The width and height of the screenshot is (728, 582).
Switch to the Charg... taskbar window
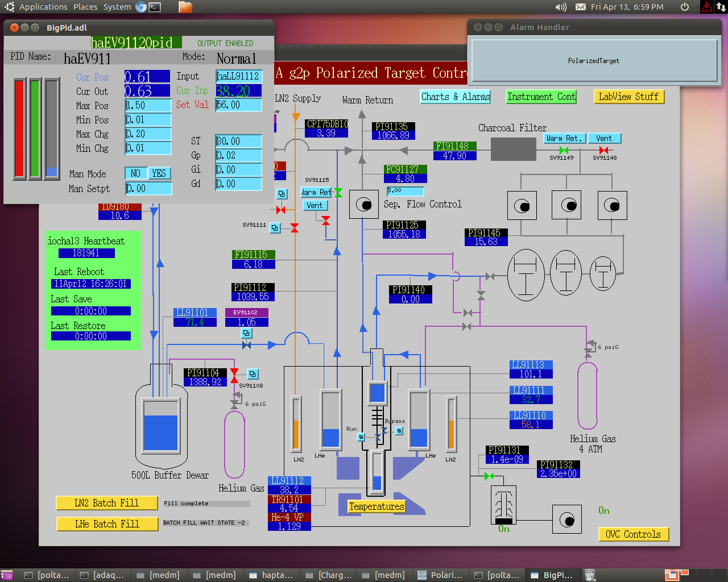click(x=329, y=575)
